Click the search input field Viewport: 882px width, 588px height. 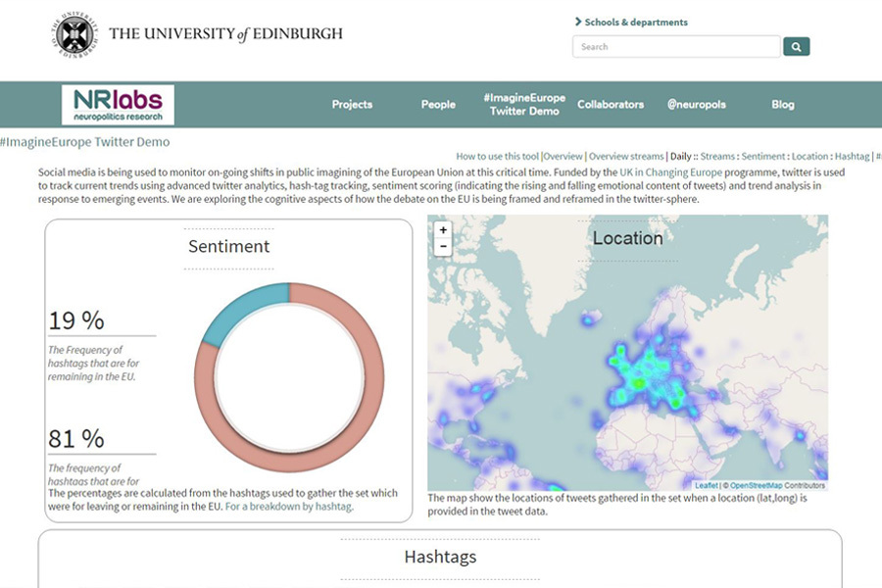tap(676, 46)
